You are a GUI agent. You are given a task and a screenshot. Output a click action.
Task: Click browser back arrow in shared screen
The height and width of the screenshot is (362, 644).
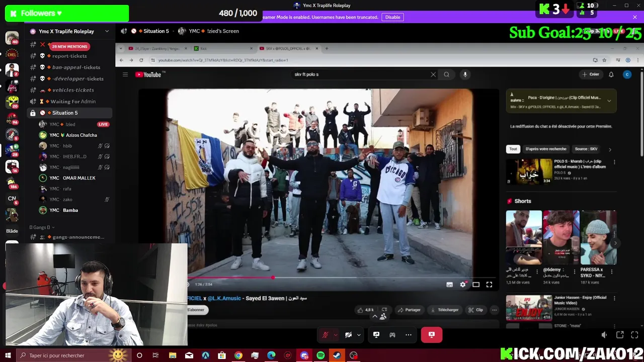(x=121, y=60)
